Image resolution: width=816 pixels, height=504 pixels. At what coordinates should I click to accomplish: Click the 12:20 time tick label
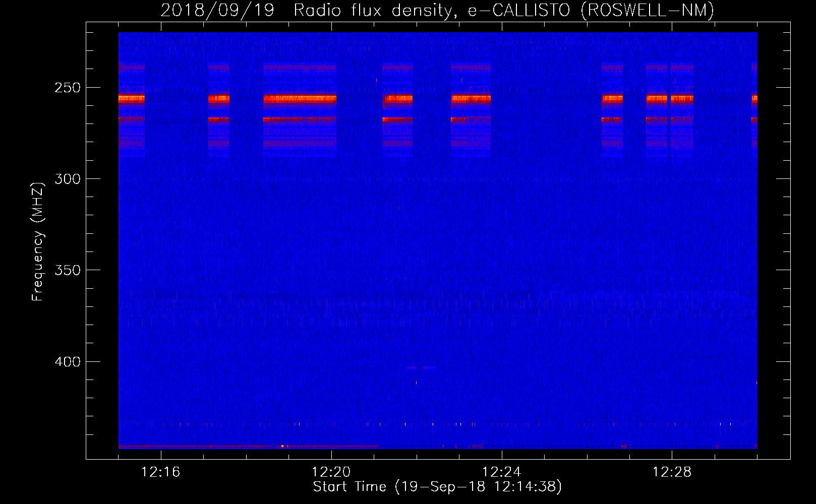(x=331, y=472)
